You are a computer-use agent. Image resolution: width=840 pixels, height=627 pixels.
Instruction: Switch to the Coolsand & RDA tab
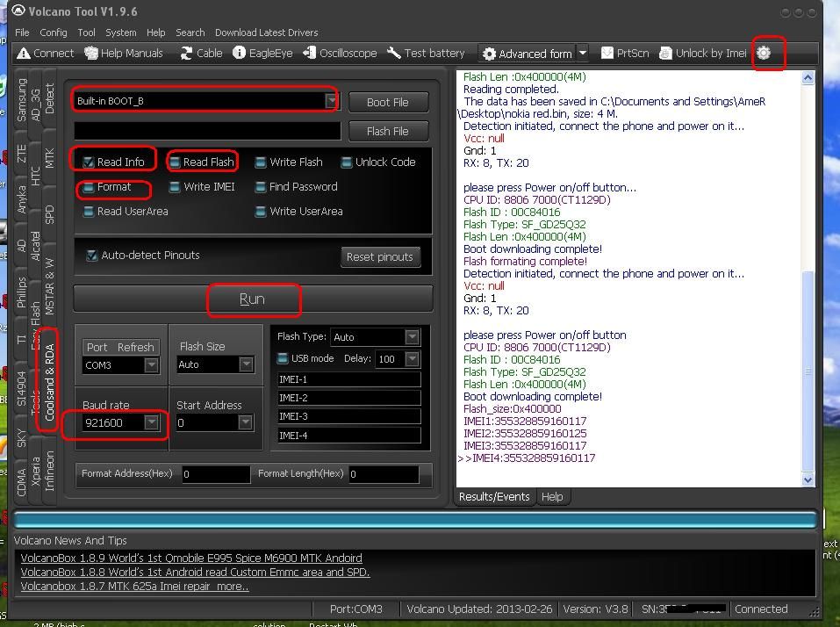click(x=49, y=382)
